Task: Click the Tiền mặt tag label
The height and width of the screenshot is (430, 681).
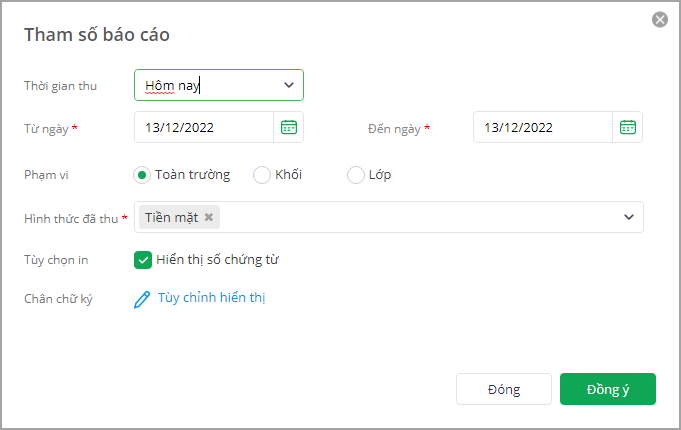Action: coord(172,217)
